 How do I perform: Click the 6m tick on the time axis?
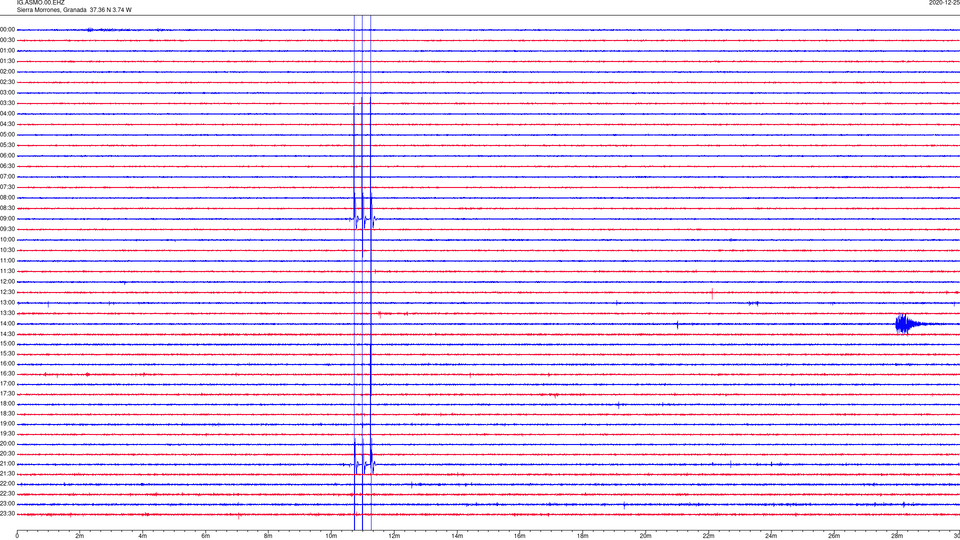point(205,536)
